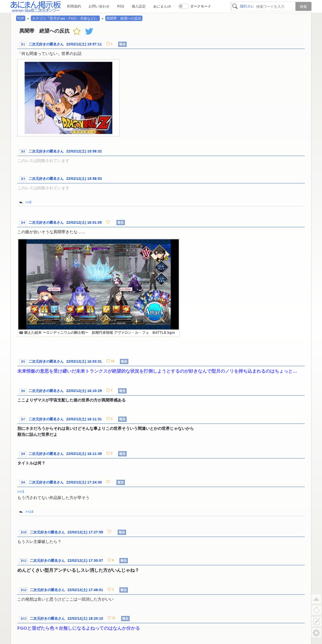Report post 5 with 報告 button
The width and height of the screenshot is (322, 644).
(124, 362)
